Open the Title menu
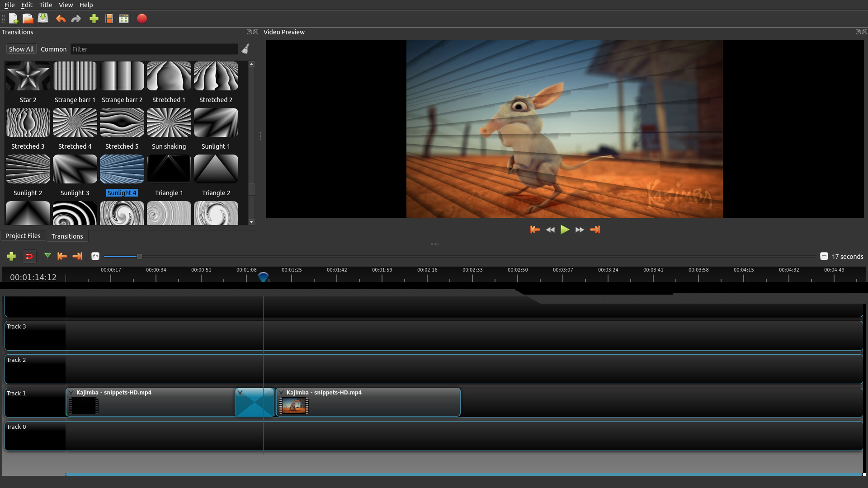This screenshot has height=488, width=868. click(x=46, y=5)
